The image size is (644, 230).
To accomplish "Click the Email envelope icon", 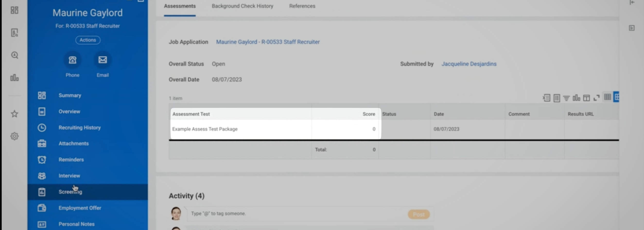I will [x=103, y=60].
